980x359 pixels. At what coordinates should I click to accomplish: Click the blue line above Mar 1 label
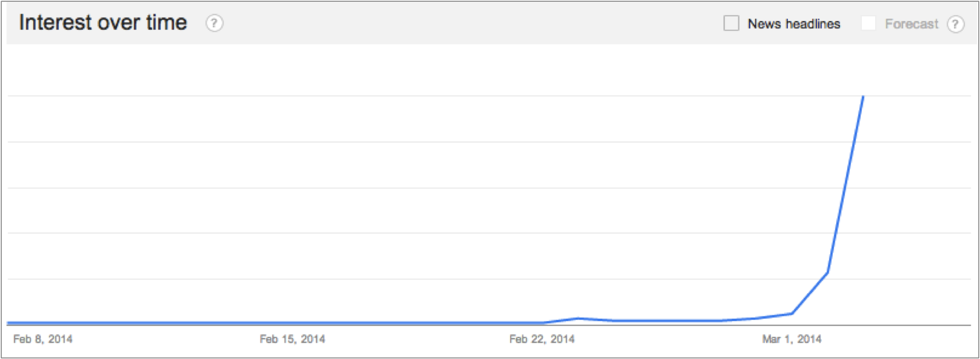click(791, 314)
